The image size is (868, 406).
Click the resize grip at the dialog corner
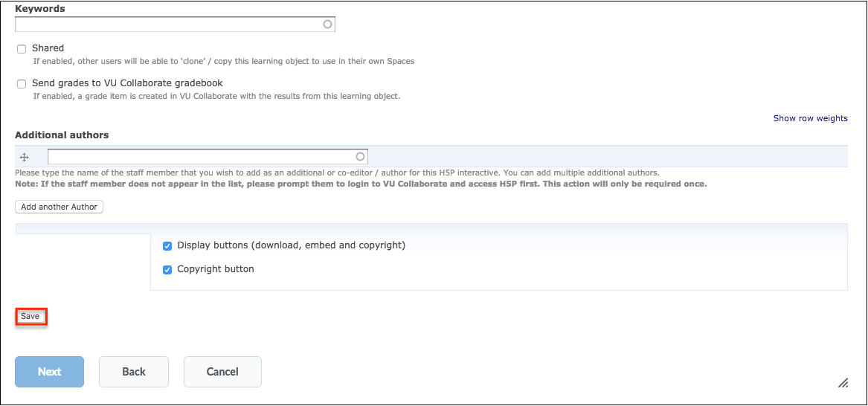click(843, 382)
